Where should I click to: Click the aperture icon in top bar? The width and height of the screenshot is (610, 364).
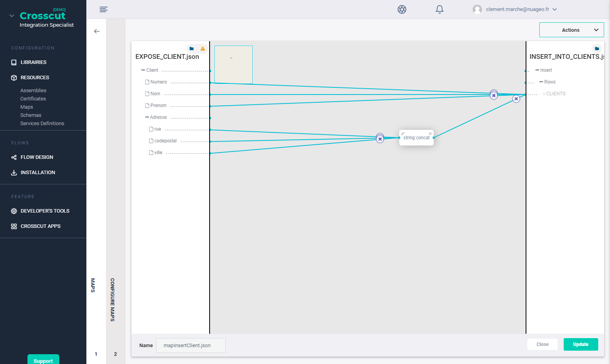pos(402,9)
